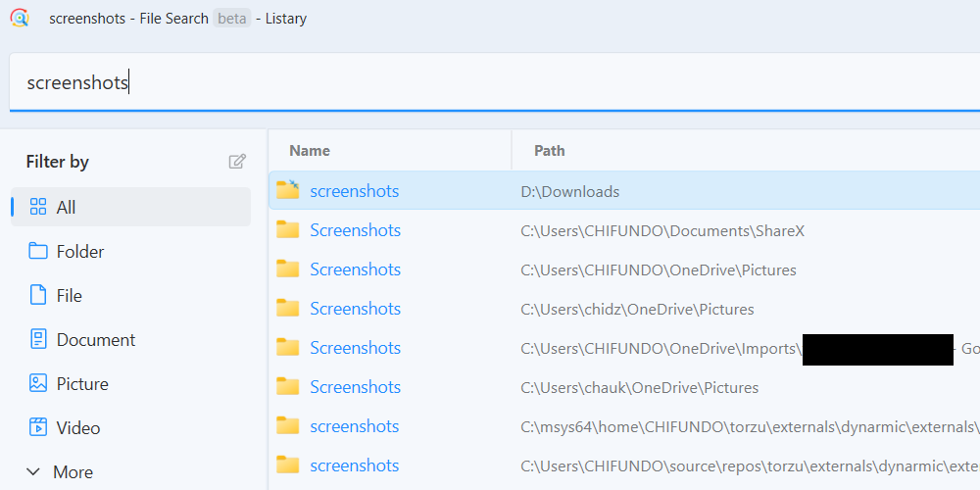
Task: Click folder icon for OneDrive Imports result
Action: coord(287,348)
